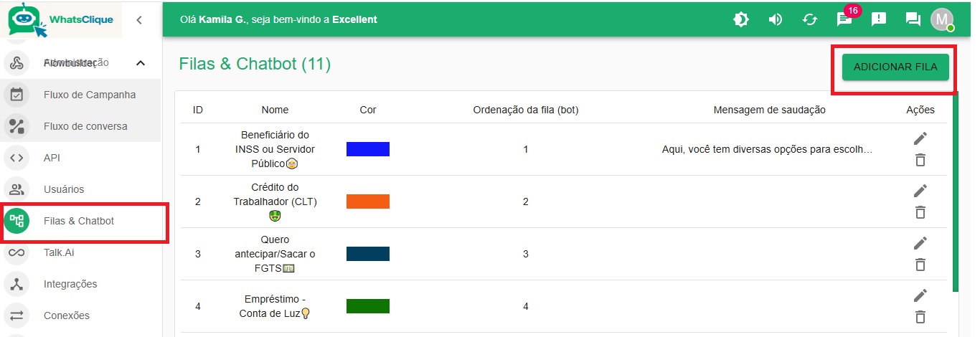Edit the Crédito do Trabalhador queue

920,191
